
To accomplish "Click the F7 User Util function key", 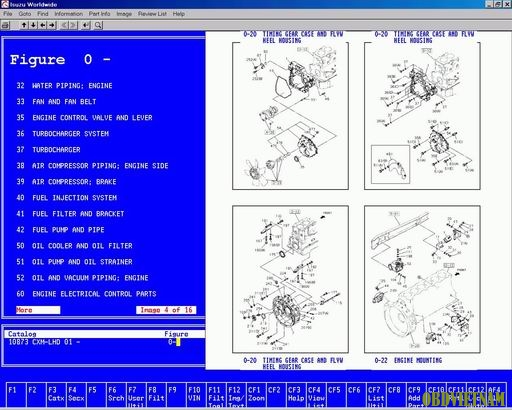I will tap(136, 395).
